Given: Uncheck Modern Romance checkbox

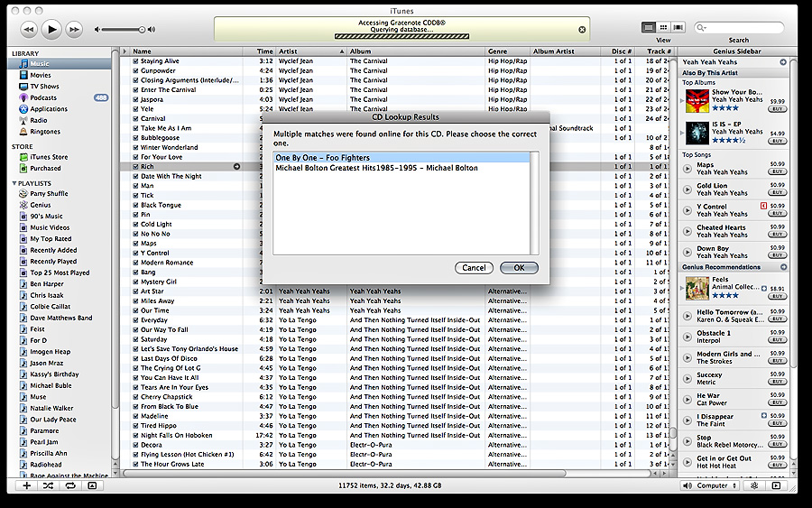Looking at the screenshot, I should [135, 263].
